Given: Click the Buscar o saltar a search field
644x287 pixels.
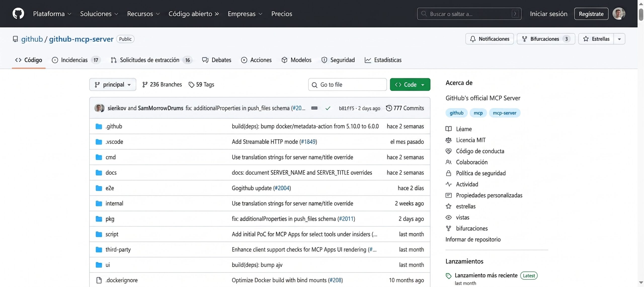Looking at the screenshot, I should tap(469, 14).
